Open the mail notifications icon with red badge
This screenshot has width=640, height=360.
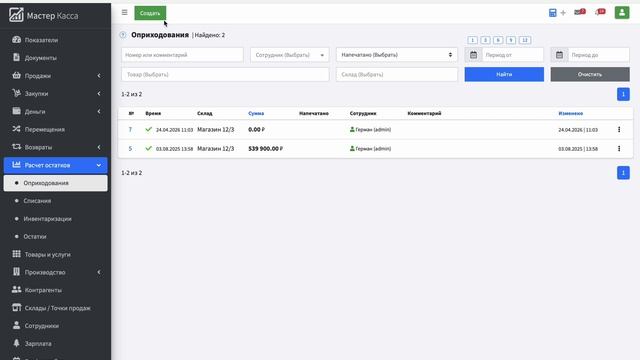(580, 12)
